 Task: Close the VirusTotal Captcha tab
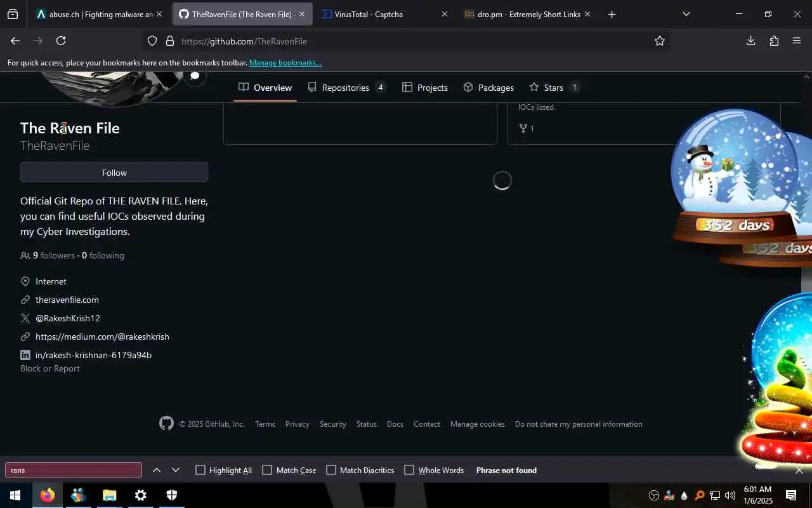[x=444, y=14]
